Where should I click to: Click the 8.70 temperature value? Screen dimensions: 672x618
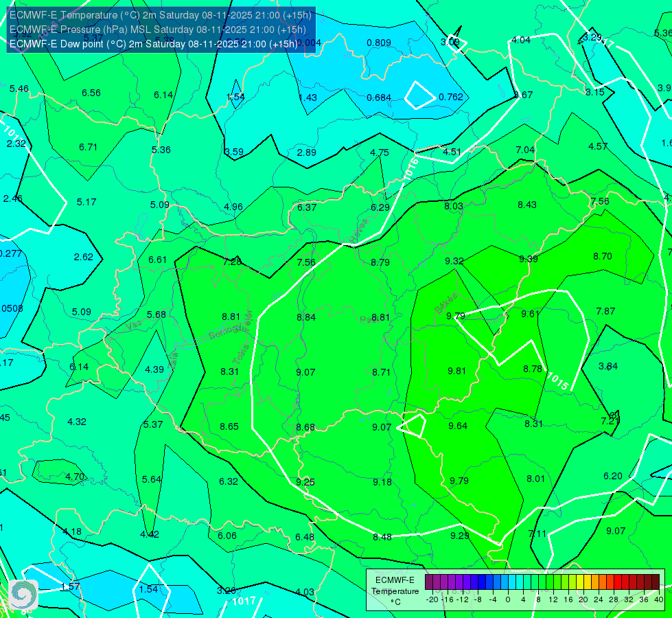(603, 256)
